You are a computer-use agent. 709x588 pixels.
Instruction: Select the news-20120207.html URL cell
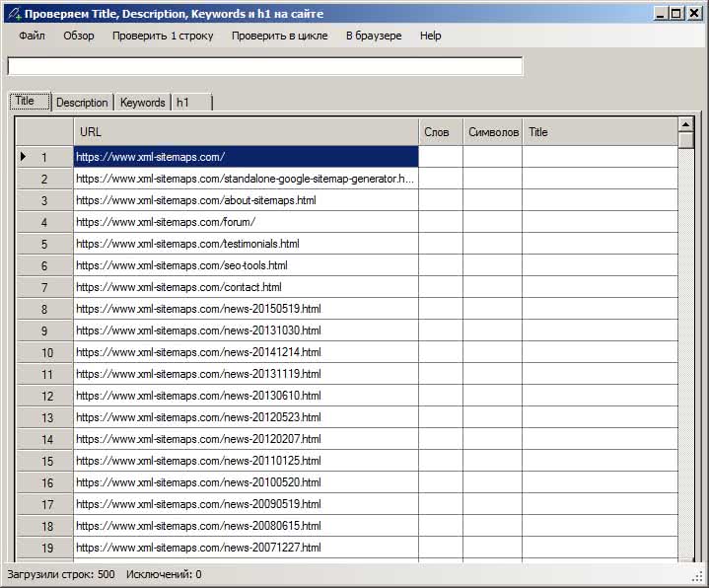246,439
